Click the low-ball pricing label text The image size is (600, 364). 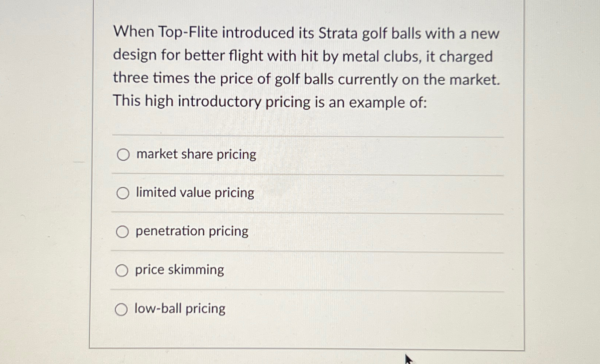179,309
